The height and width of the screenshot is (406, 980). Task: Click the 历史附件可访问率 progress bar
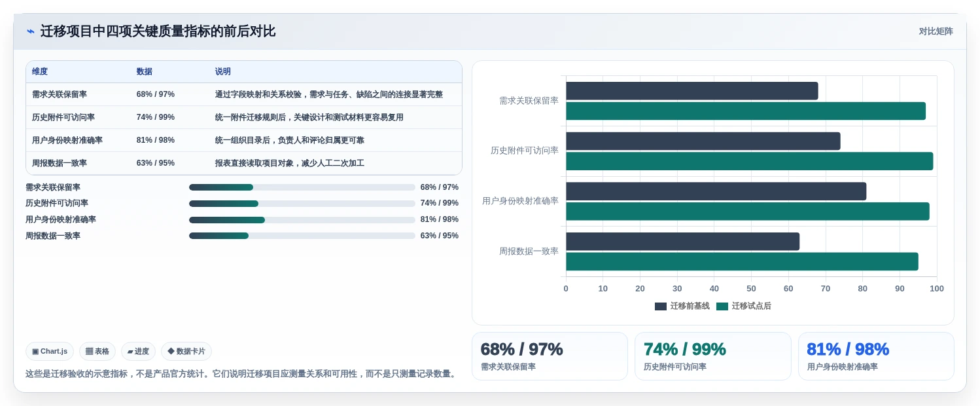302,204
